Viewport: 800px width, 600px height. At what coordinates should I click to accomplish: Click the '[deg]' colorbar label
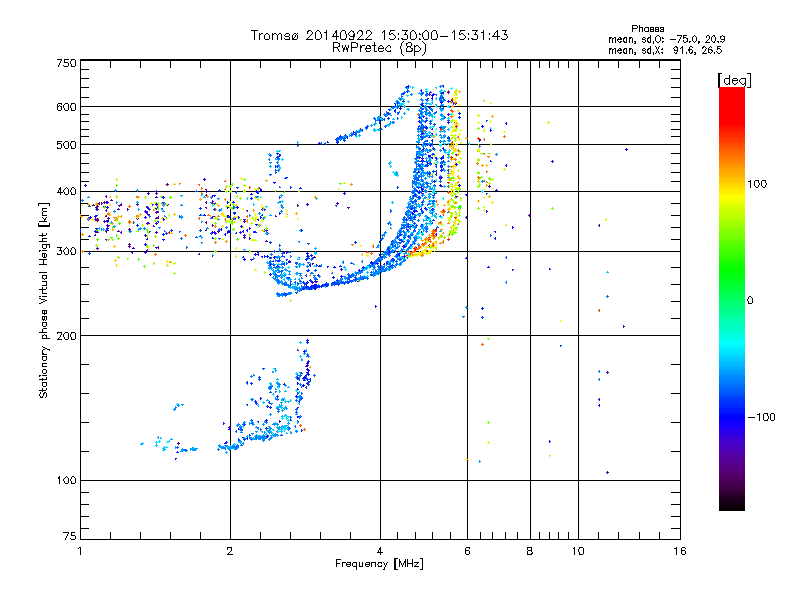pyautogui.click(x=734, y=80)
